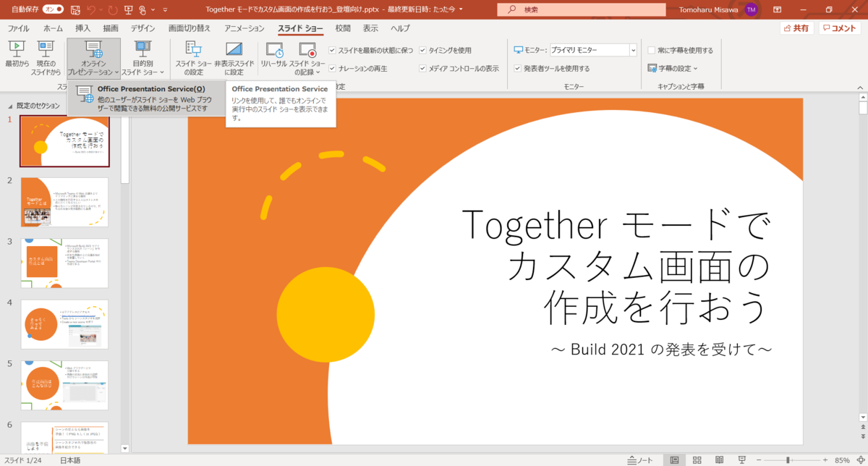868x466 pixels.
Task: Click コメント comments button
Action: [x=840, y=28]
